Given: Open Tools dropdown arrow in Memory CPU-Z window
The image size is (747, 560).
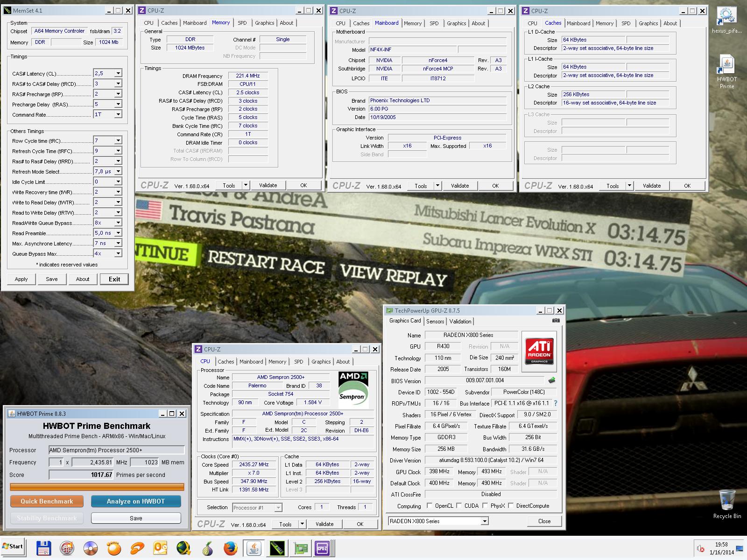Looking at the screenshot, I should tap(246, 185).
